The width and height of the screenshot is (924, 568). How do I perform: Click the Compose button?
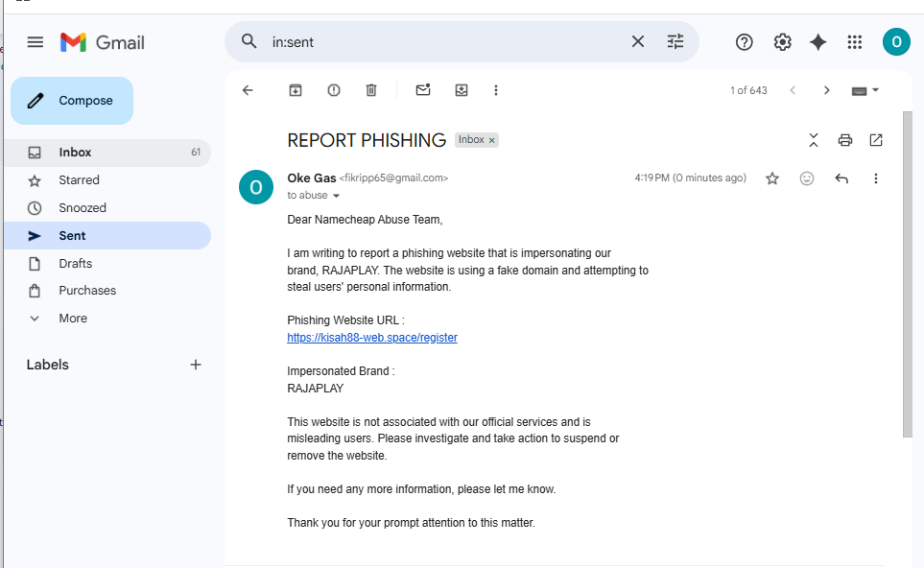click(x=72, y=101)
